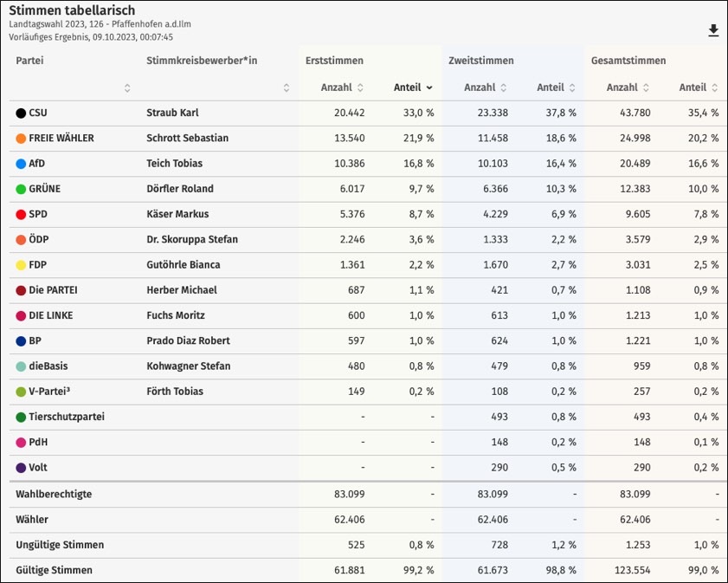Sort Erststimmen Anzahl column

tap(360, 87)
